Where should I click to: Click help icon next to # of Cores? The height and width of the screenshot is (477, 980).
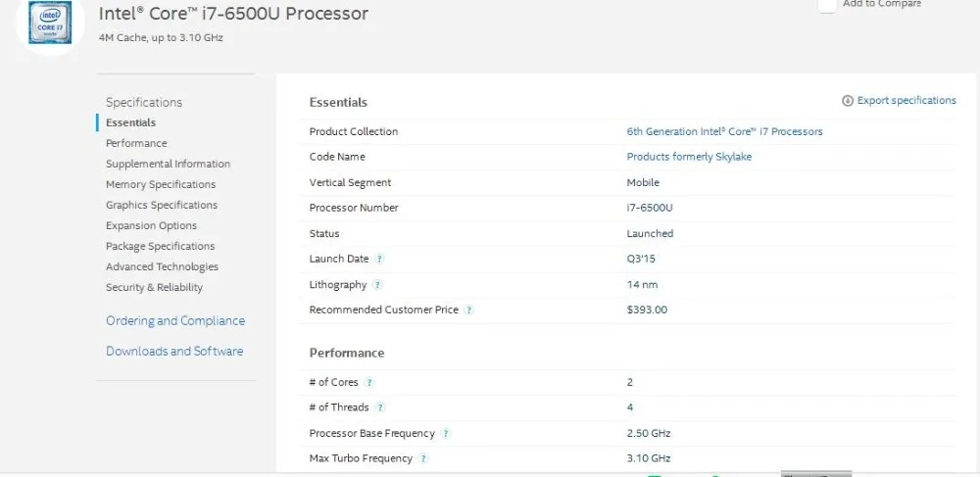(x=368, y=382)
